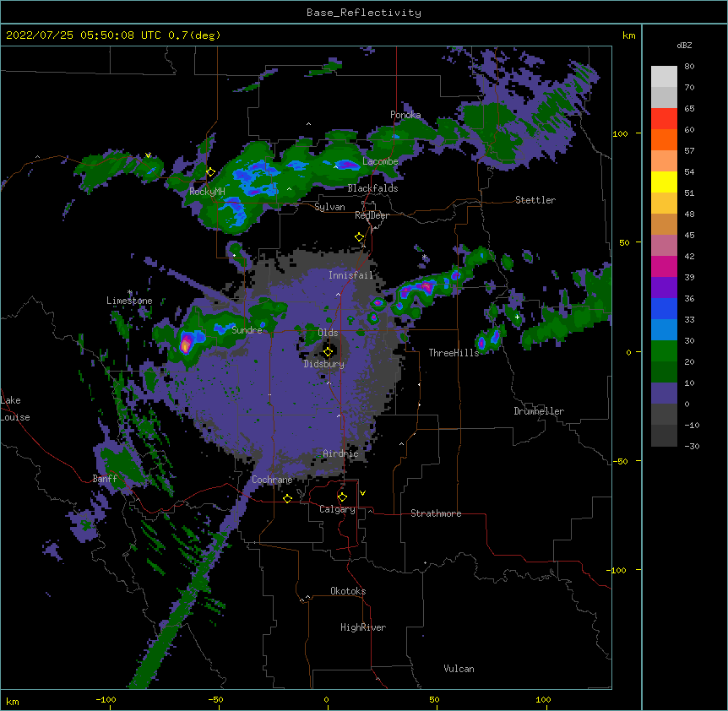Click the Banff town label
This screenshot has height=711, width=728.
[105, 479]
